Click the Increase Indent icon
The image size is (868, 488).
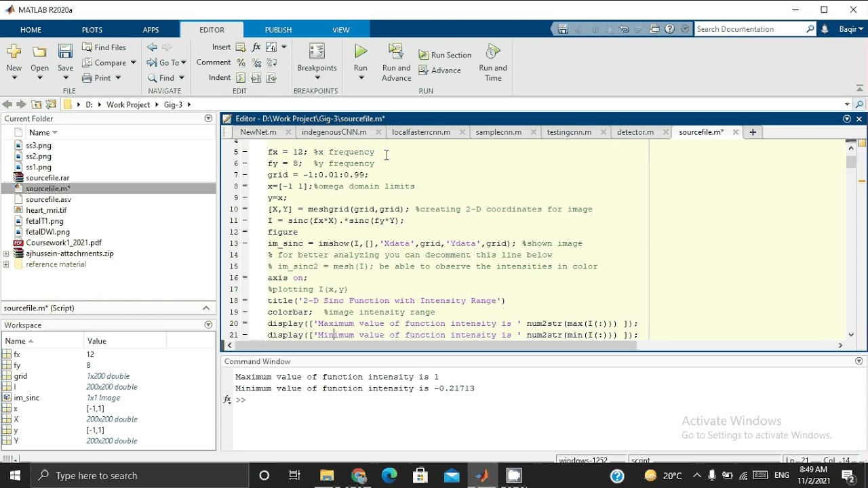click(x=256, y=78)
